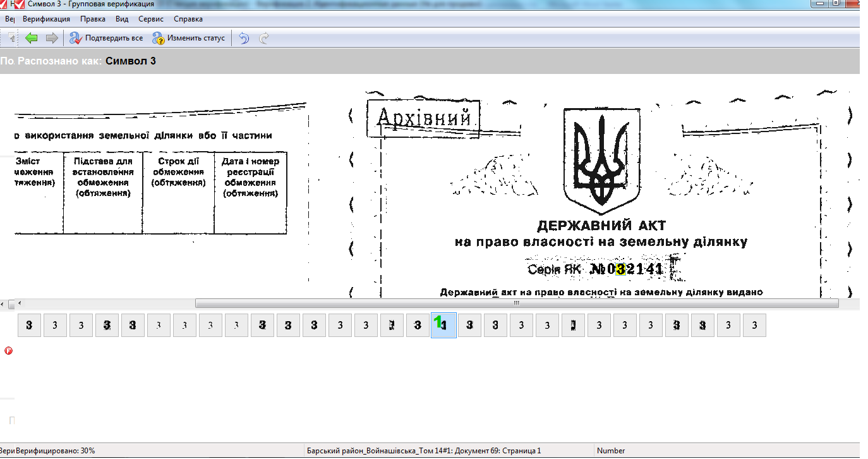Click the horizontal scrollbar thumb under document
This screenshot has height=459, width=868.
point(517,303)
